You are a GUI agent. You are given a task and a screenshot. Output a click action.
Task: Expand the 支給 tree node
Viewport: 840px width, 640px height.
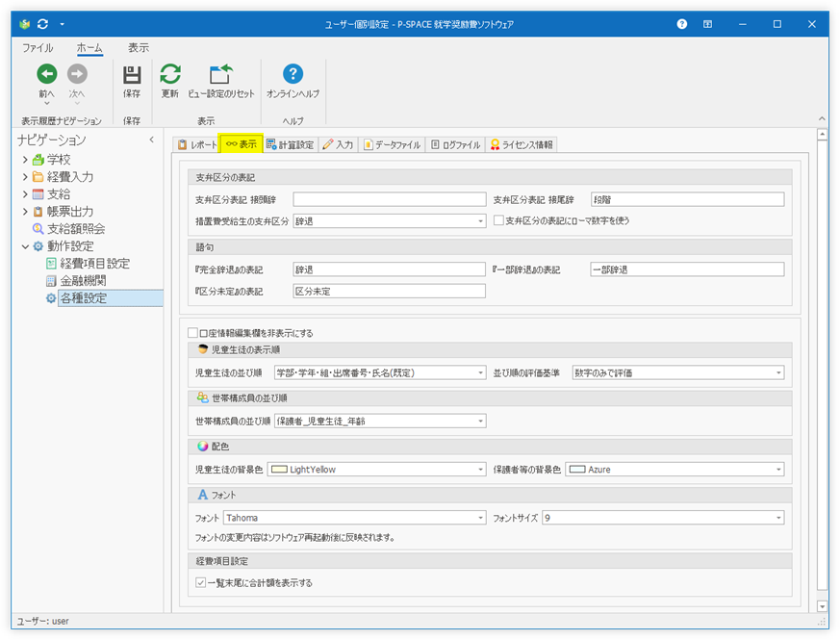pos(25,194)
